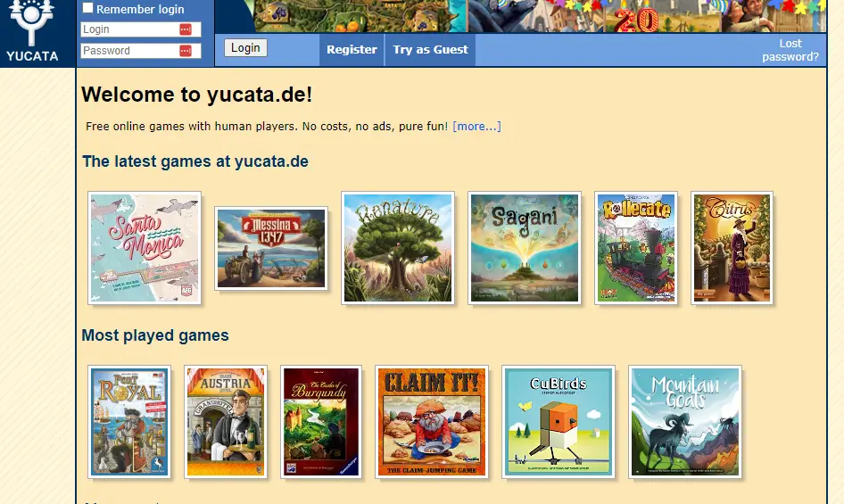
Task: Follow the [more...] link
Action: click(477, 126)
